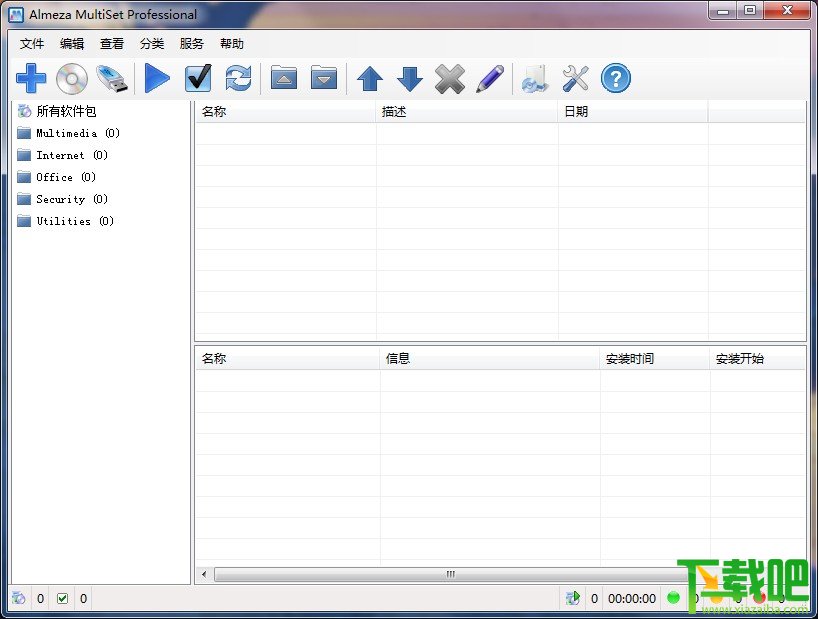Click the blue question mark help icon

pos(616,79)
